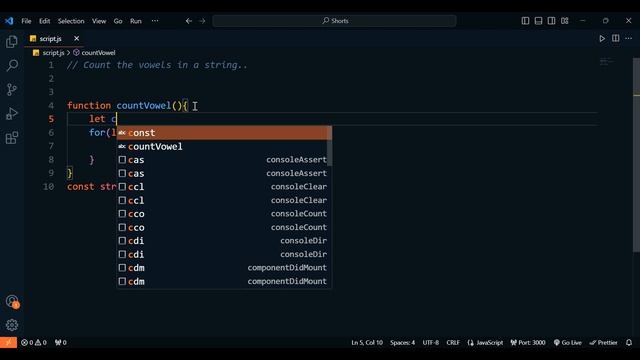Open the Explorer view in activity bar
Screen dimensions: 640x360
click(x=12, y=41)
